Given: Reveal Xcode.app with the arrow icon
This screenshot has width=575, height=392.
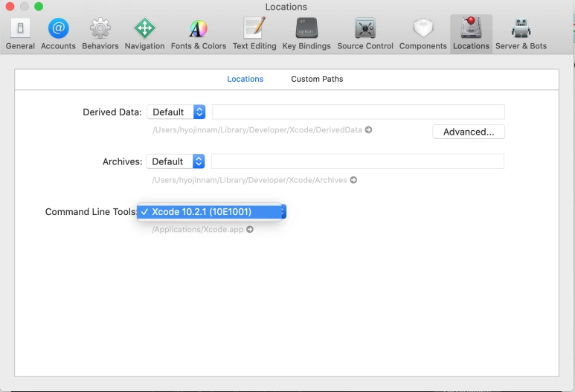Looking at the screenshot, I should click(x=250, y=230).
